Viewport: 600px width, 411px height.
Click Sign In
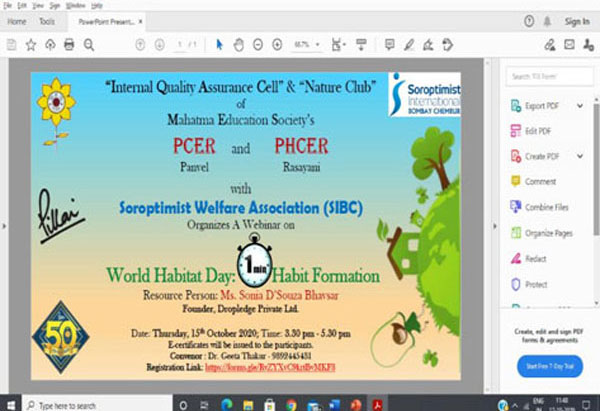pyautogui.click(x=577, y=21)
